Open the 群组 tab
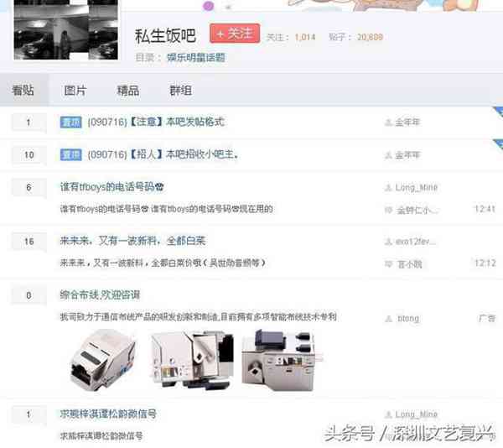The image size is (503, 448). click(x=180, y=91)
